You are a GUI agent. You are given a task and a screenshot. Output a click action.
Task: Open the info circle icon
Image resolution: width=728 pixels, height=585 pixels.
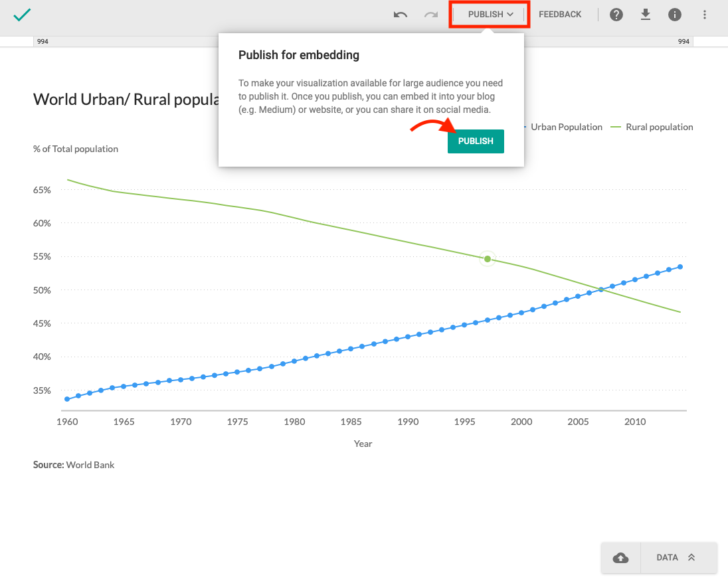[x=675, y=15]
